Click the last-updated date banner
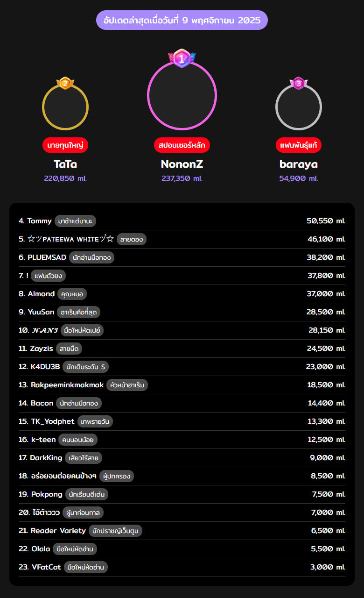 (182, 20)
